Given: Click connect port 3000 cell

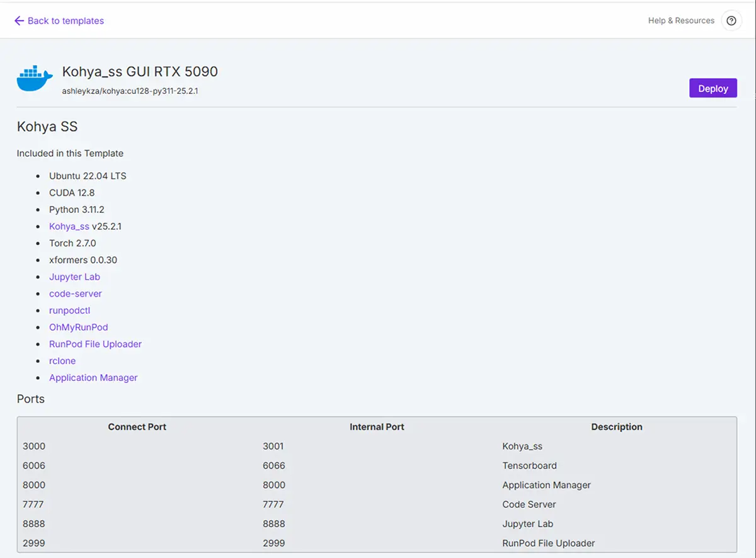Looking at the screenshot, I should (34, 446).
